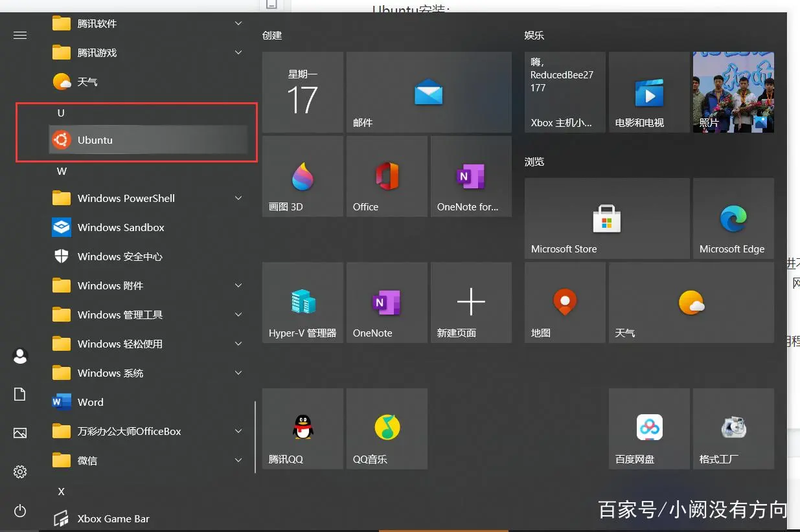
Task: Expand the 微信 folder chevron
Action: click(238, 460)
